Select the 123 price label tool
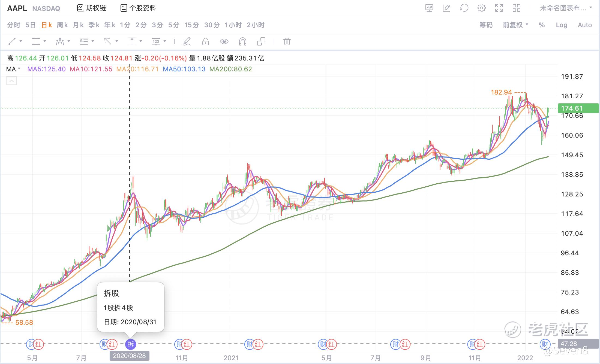Image resolution: width=600 pixels, height=364 pixels. (156, 41)
